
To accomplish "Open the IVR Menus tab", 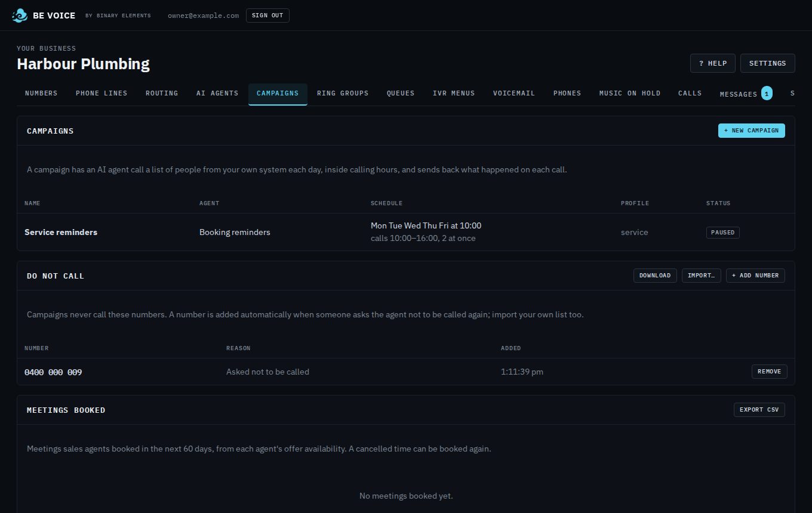I will (454, 94).
